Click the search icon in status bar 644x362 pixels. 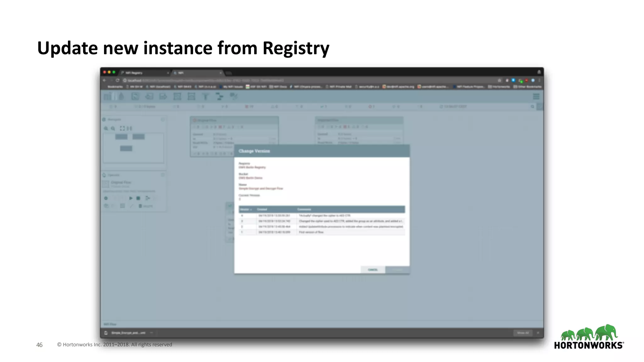point(532,107)
